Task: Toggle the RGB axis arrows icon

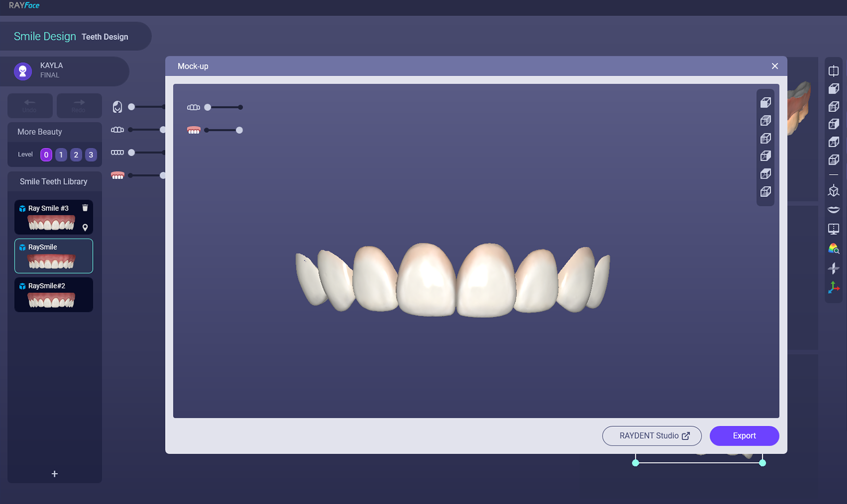Action: pyautogui.click(x=834, y=287)
